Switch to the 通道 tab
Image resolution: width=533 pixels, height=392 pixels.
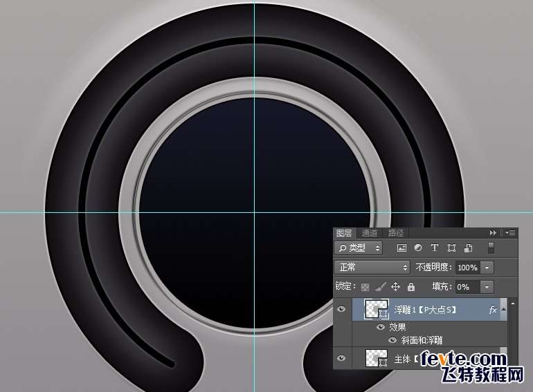coord(370,234)
